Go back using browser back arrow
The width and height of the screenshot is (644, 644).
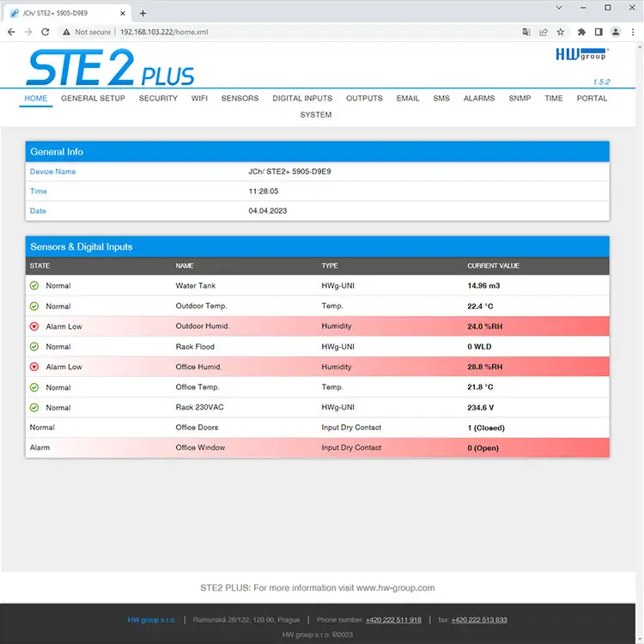tap(11, 32)
